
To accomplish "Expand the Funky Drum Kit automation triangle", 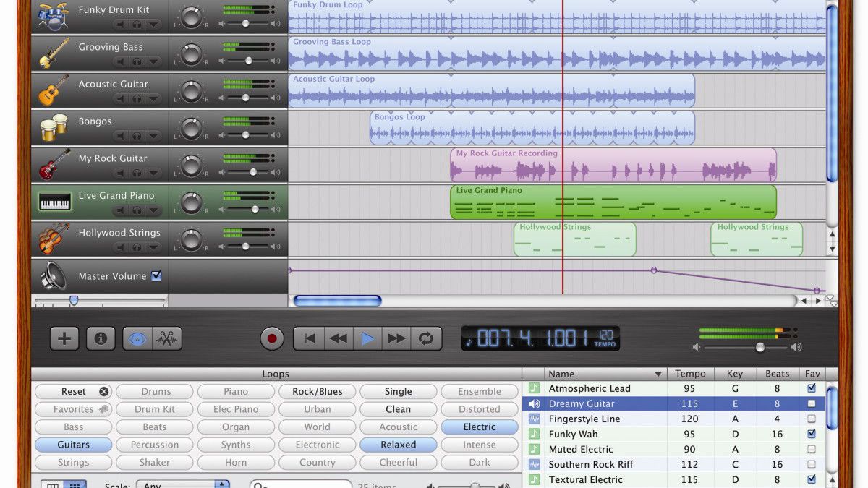I will click(x=153, y=24).
